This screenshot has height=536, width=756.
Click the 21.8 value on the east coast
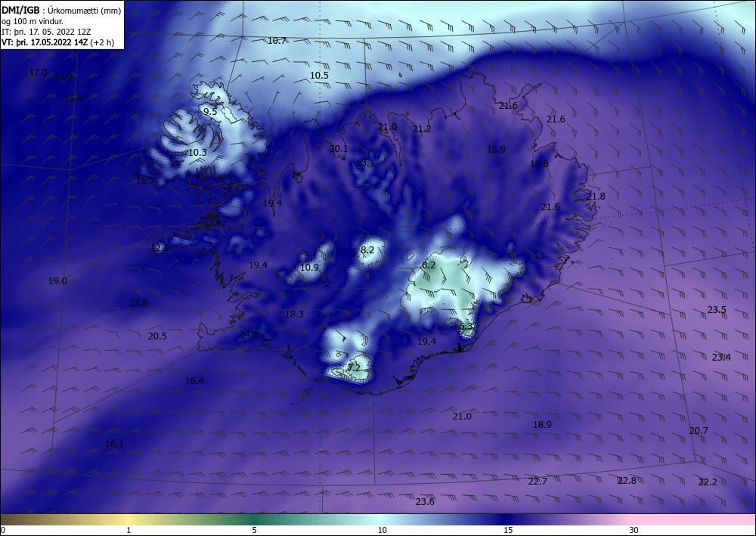[596, 196]
